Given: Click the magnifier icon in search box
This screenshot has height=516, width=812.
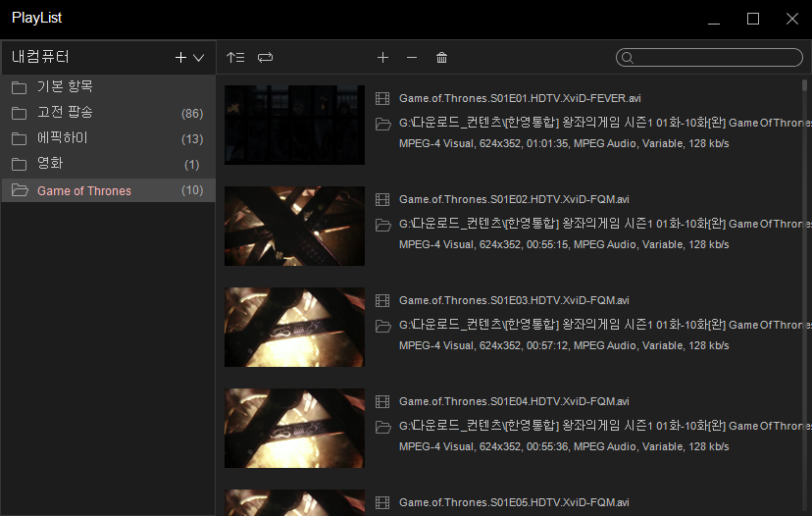Looking at the screenshot, I should point(627,58).
